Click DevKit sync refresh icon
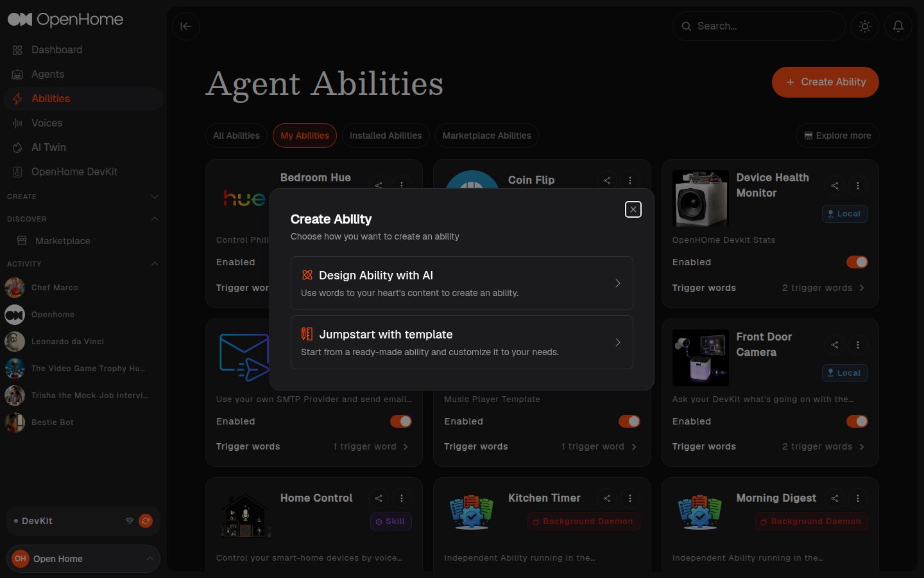Screen dimensions: 924x578 pos(146,521)
